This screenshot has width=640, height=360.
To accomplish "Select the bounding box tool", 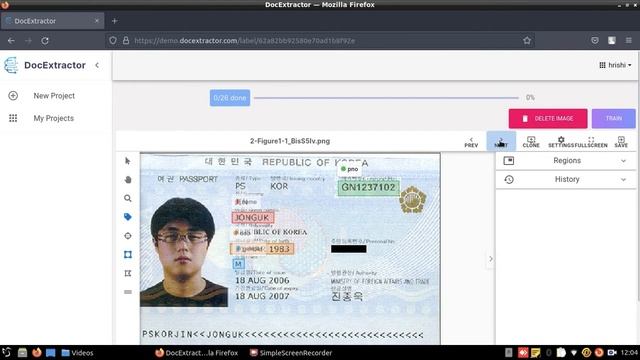I will [x=128, y=255].
